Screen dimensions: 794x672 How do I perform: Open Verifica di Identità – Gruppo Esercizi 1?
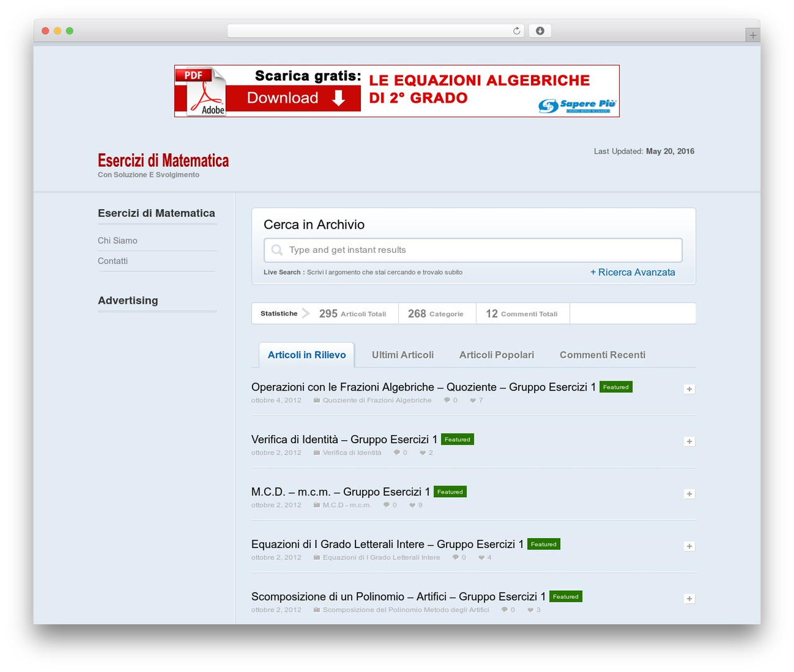click(344, 440)
